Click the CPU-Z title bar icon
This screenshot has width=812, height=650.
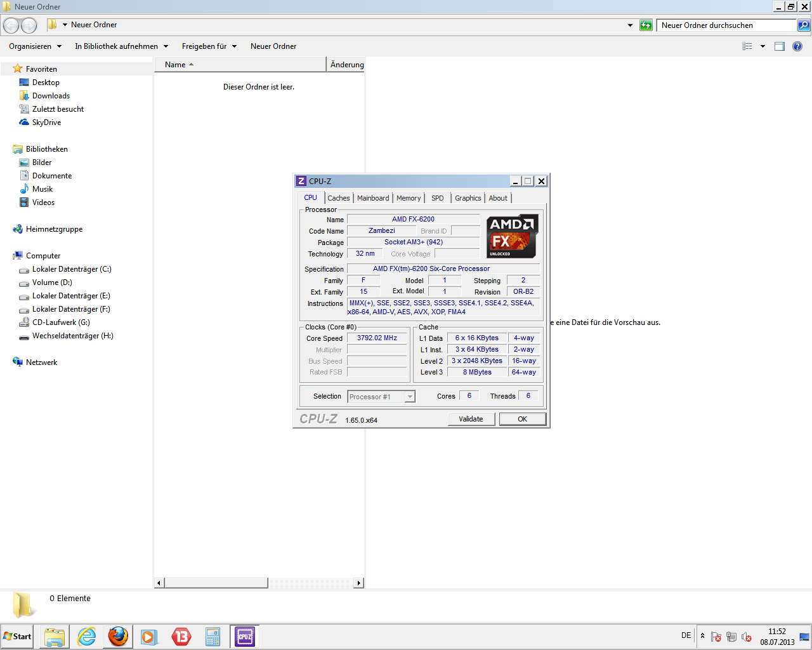[x=301, y=181]
